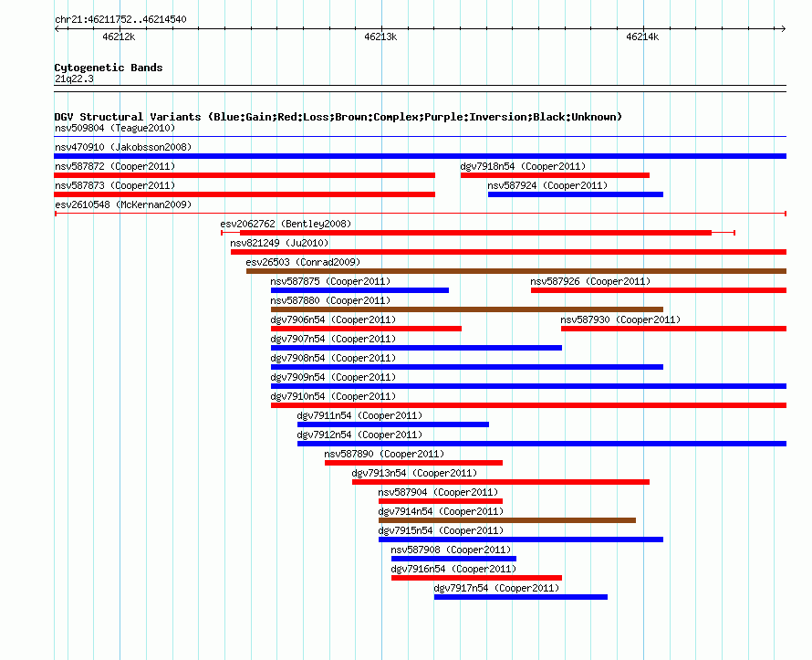Click dgv7910n54 (Cooper2011) label
812x660 pixels.
(333, 396)
